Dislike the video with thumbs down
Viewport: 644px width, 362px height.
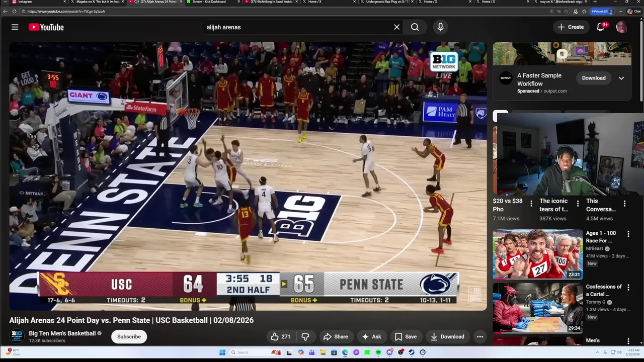pyautogui.click(x=305, y=337)
